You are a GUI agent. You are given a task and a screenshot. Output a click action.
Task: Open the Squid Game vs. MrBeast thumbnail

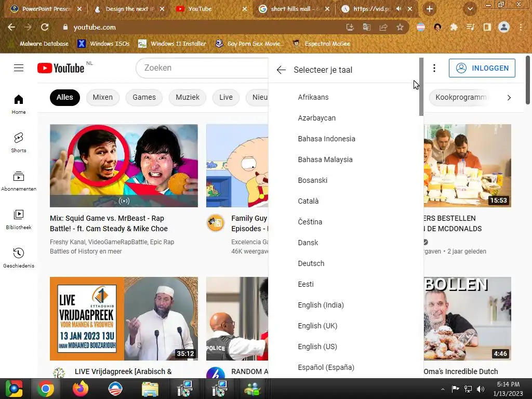click(x=124, y=166)
